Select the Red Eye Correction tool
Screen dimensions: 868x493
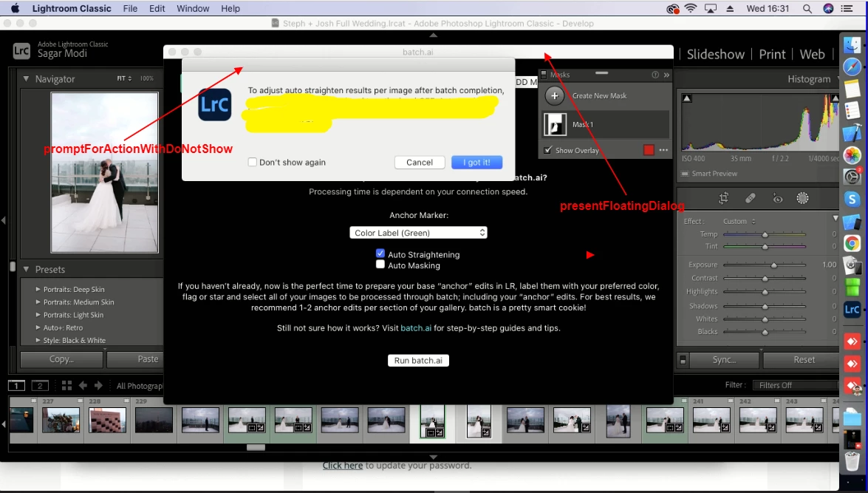pos(777,198)
